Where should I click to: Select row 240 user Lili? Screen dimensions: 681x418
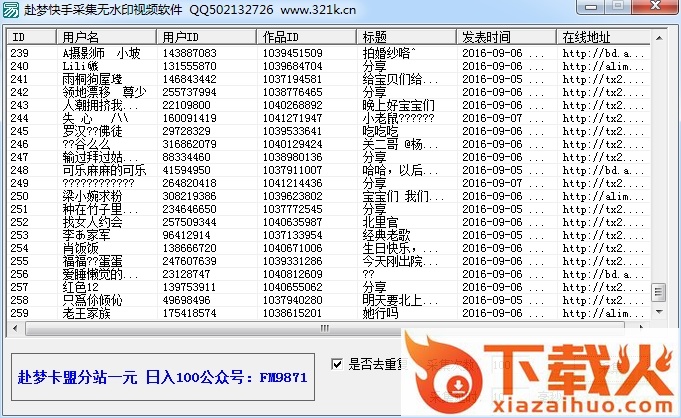click(80, 66)
